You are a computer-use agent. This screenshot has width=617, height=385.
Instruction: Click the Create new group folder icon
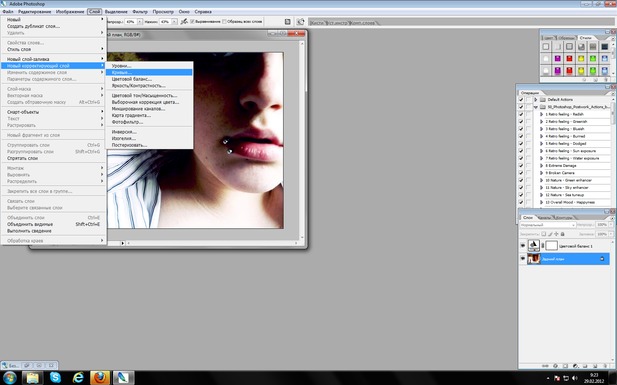tap(585, 366)
